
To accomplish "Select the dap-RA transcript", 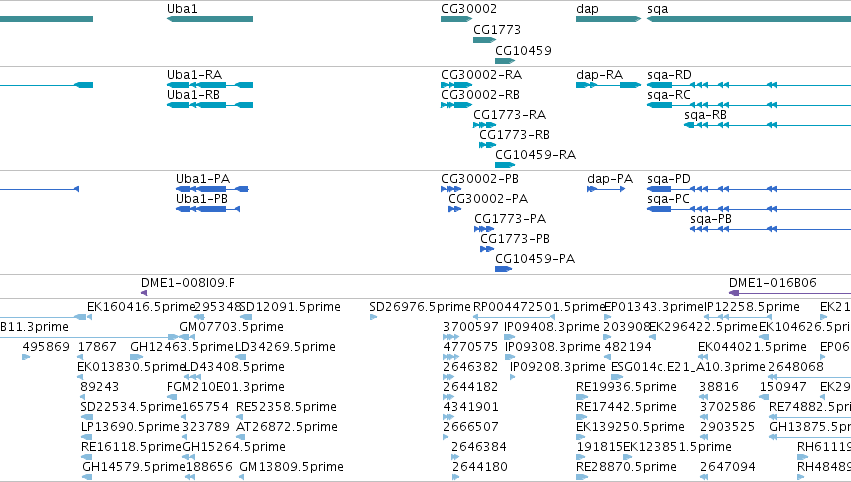I will point(608,85).
